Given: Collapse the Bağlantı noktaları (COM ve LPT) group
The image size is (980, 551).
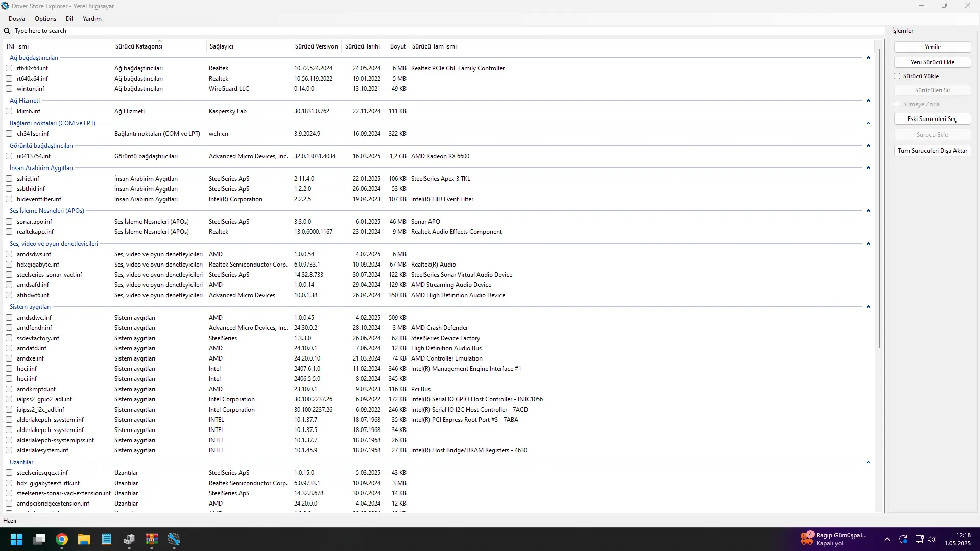Looking at the screenshot, I should [868, 123].
